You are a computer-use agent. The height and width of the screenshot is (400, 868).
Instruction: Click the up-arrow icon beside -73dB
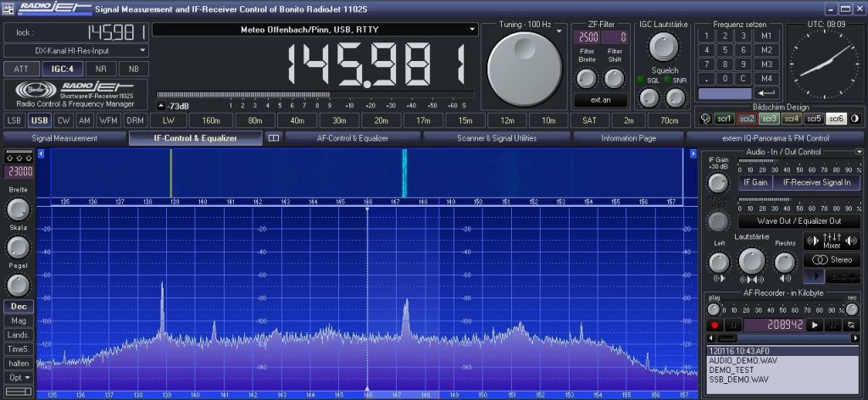pyautogui.click(x=161, y=106)
